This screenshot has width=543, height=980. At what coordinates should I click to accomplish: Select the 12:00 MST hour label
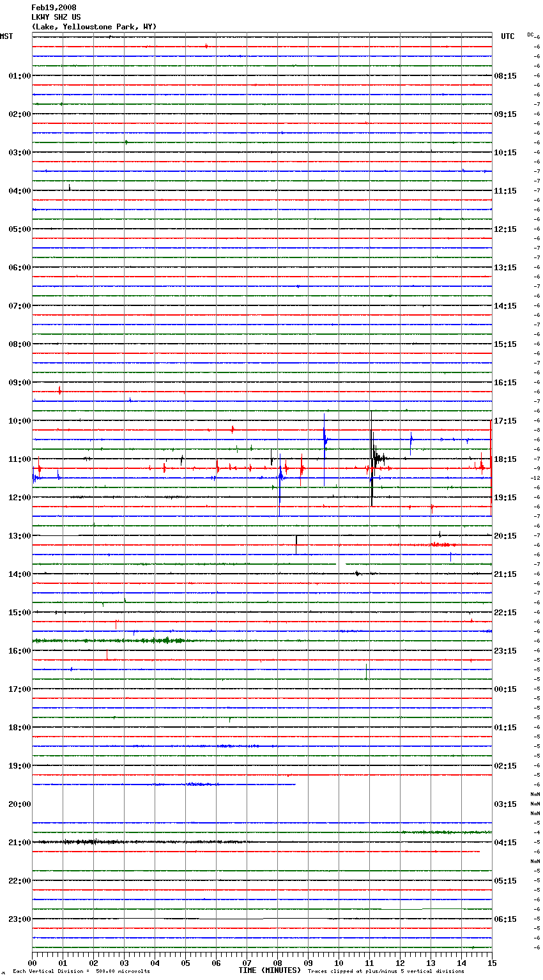pyautogui.click(x=20, y=498)
